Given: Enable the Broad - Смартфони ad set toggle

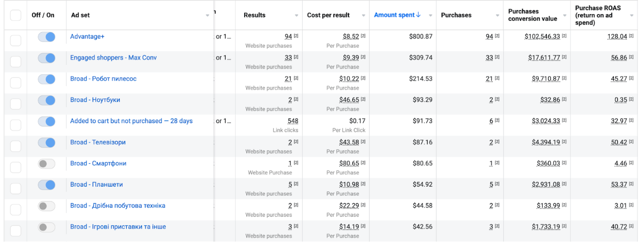Looking at the screenshot, I should (47, 164).
